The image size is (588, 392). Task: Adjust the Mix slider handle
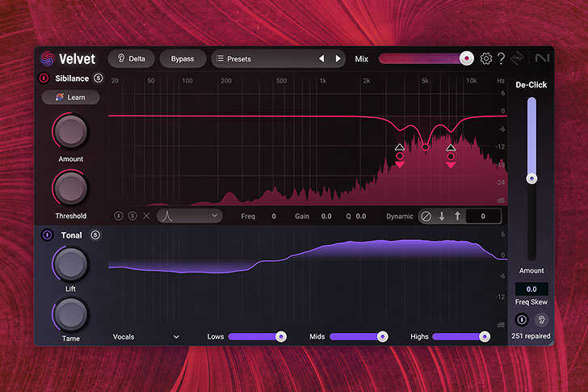click(x=467, y=58)
